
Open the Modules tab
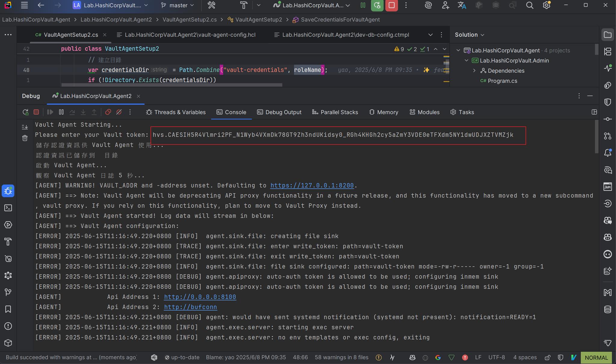(424, 112)
